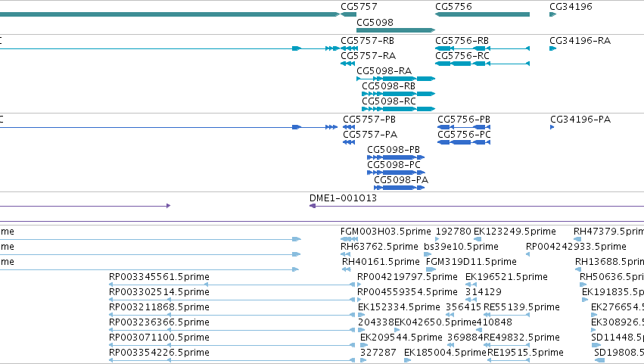The height and width of the screenshot is (364, 644).
Task: Select the CG5757 gene label
Action: tap(359, 7)
